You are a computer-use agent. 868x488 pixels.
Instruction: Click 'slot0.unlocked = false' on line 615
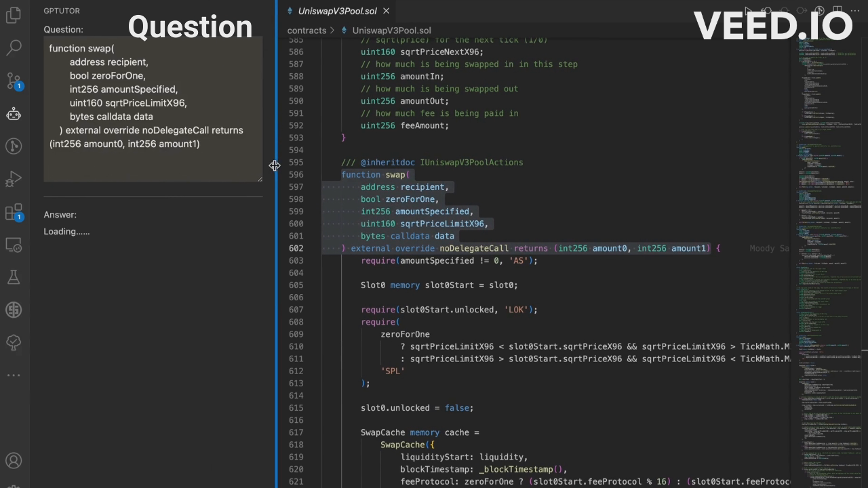point(417,408)
